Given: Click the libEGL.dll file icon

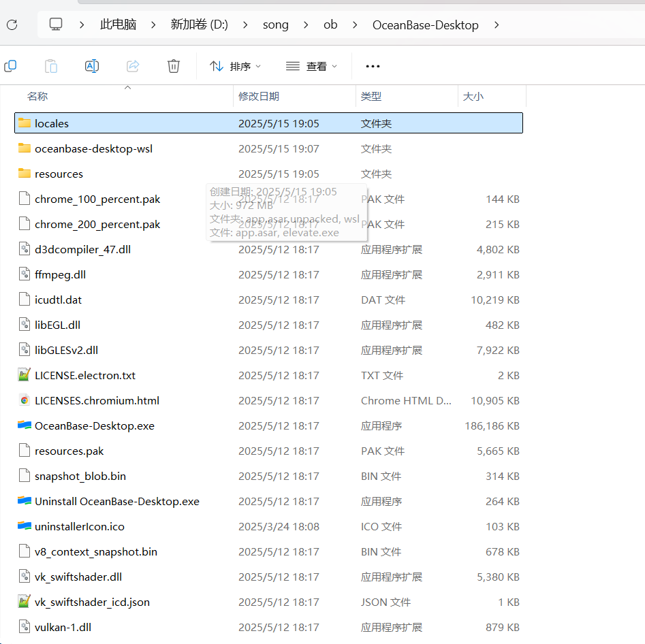Looking at the screenshot, I should coord(25,325).
